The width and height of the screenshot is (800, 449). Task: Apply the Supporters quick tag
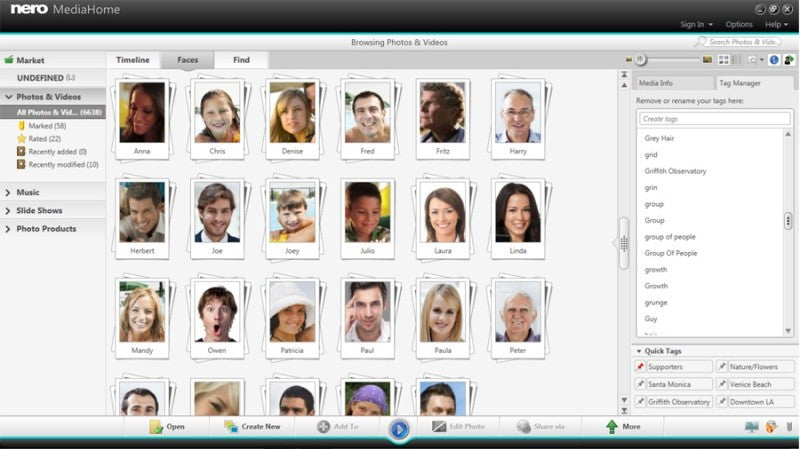[679, 366]
